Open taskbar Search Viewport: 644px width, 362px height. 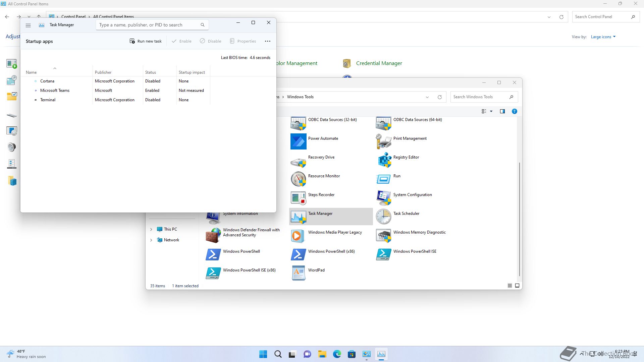[278, 354]
